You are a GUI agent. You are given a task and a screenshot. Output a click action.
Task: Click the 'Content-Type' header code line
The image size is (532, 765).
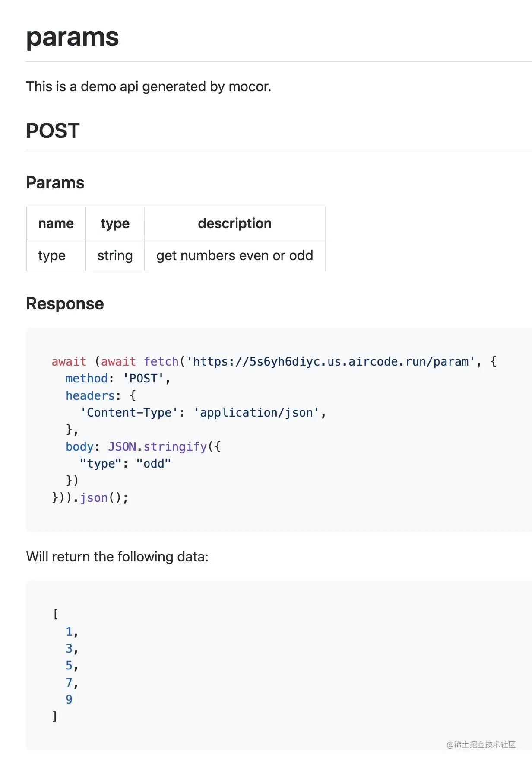(203, 413)
